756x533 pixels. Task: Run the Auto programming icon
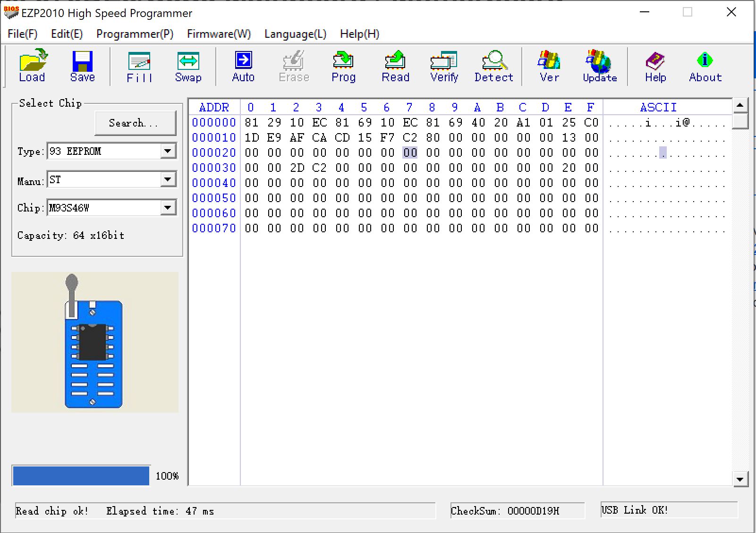[x=243, y=66]
